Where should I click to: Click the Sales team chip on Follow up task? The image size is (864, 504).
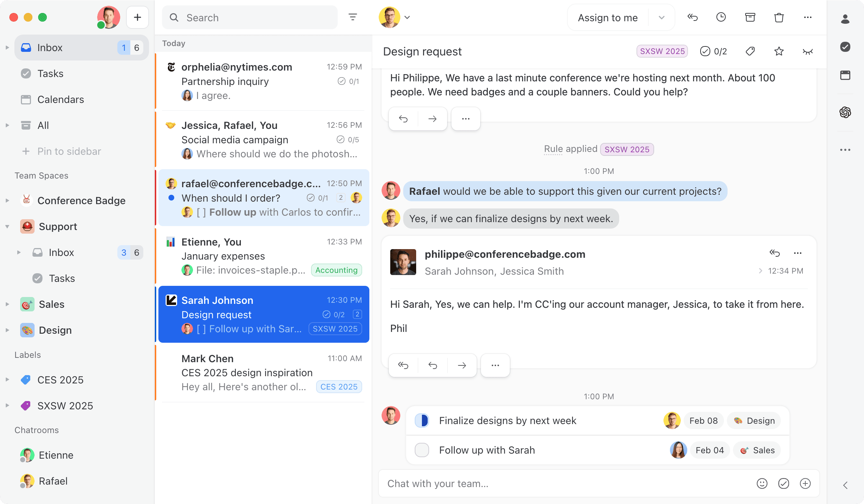pos(757,450)
